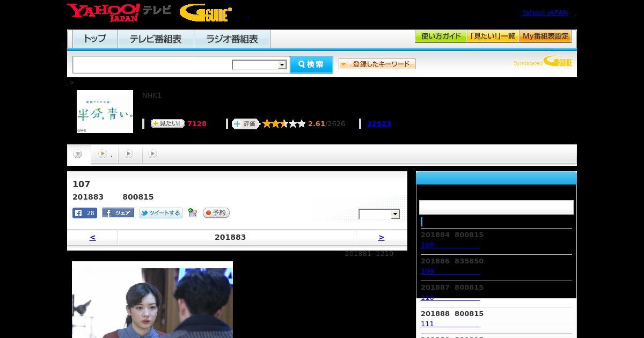Open the 使い方ガイド button
The image size is (644, 338).
pyautogui.click(x=441, y=36)
